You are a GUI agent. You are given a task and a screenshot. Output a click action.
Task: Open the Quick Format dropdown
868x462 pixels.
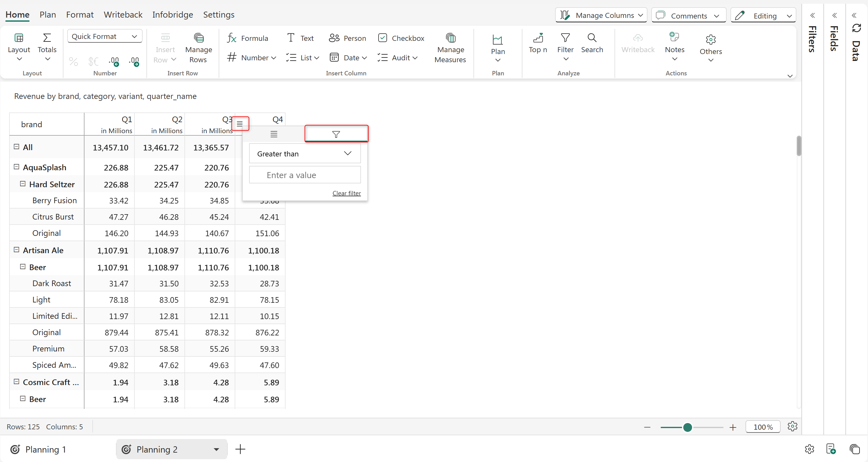pyautogui.click(x=105, y=36)
